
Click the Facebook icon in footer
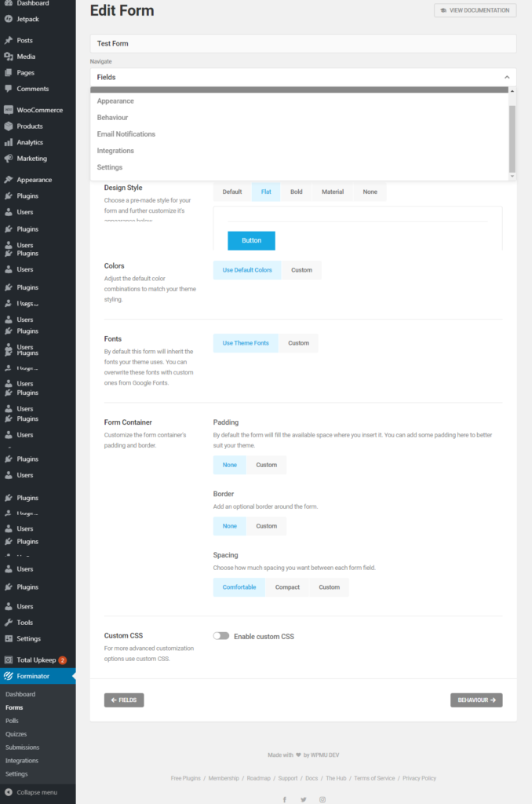285,799
